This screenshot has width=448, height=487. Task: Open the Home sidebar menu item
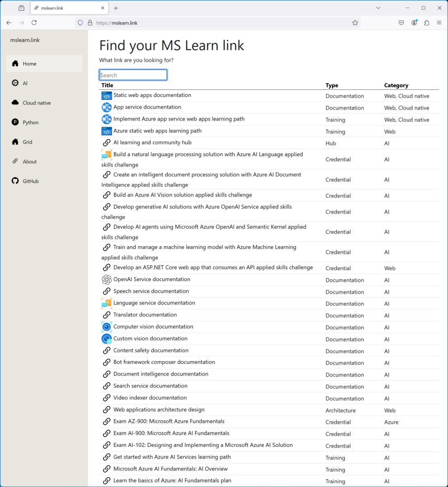[44, 64]
